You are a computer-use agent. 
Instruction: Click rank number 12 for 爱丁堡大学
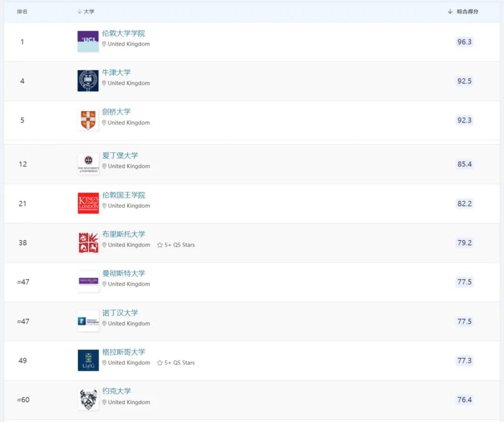23,164
